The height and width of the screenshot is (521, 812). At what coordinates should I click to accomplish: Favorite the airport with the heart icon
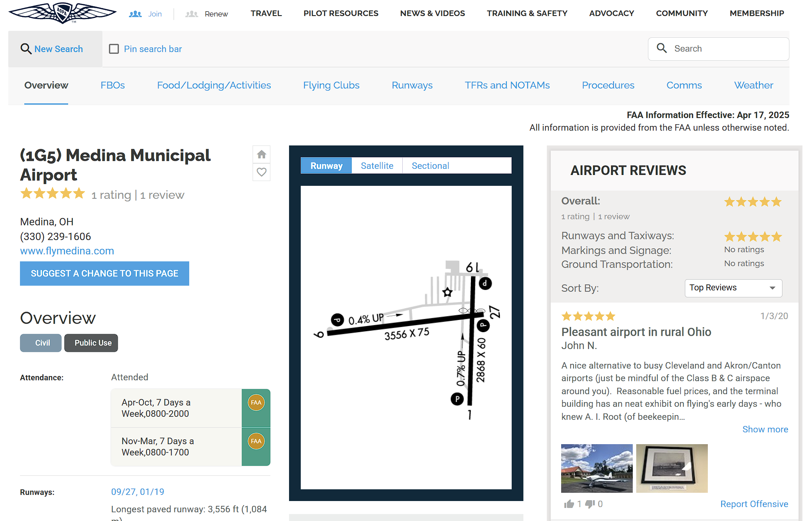pyautogui.click(x=261, y=172)
